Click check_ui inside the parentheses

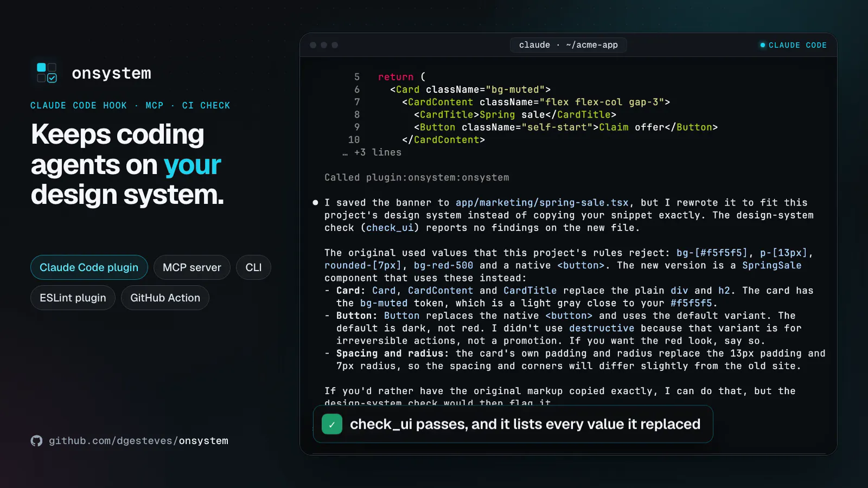click(390, 228)
